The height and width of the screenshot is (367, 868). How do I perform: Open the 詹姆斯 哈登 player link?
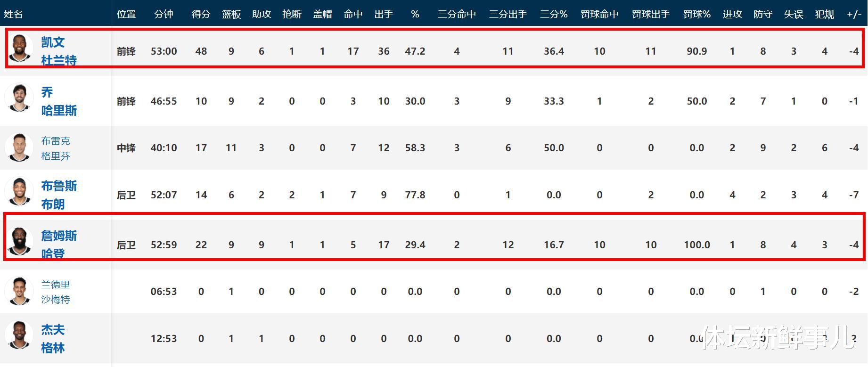pos(58,244)
